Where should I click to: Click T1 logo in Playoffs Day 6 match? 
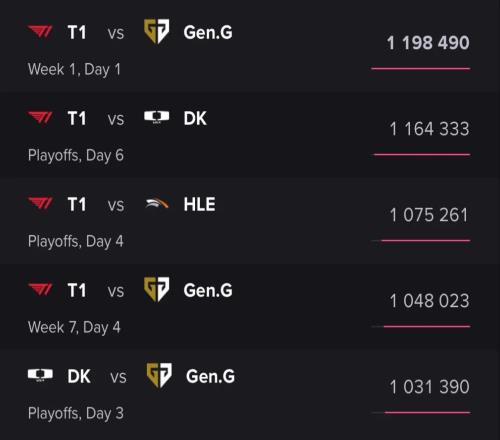(x=40, y=118)
